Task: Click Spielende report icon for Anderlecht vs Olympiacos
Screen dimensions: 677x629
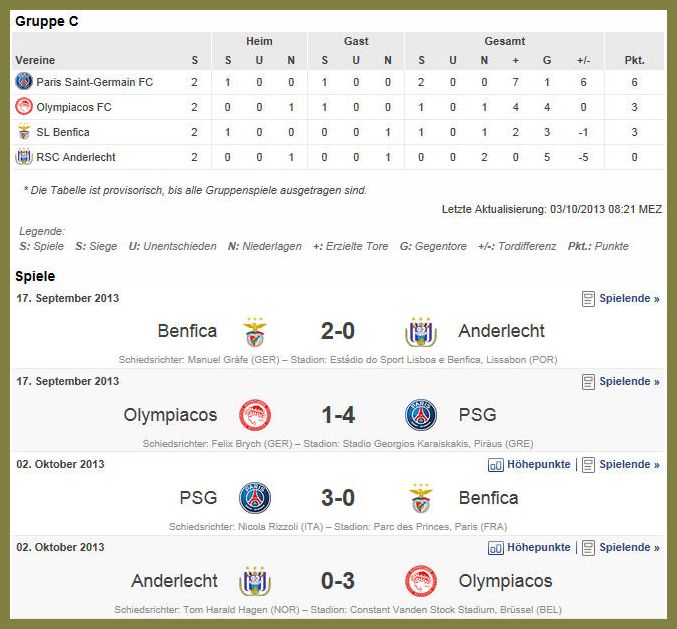Action: click(588, 548)
